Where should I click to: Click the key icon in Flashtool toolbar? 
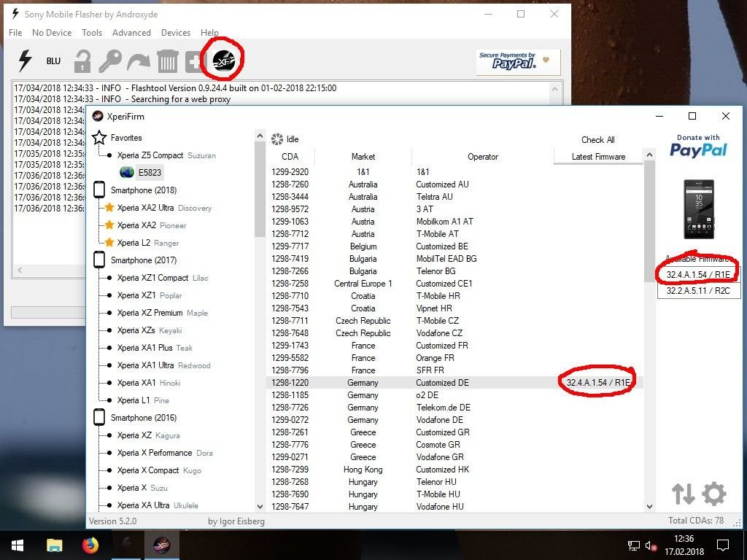click(x=110, y=61)
